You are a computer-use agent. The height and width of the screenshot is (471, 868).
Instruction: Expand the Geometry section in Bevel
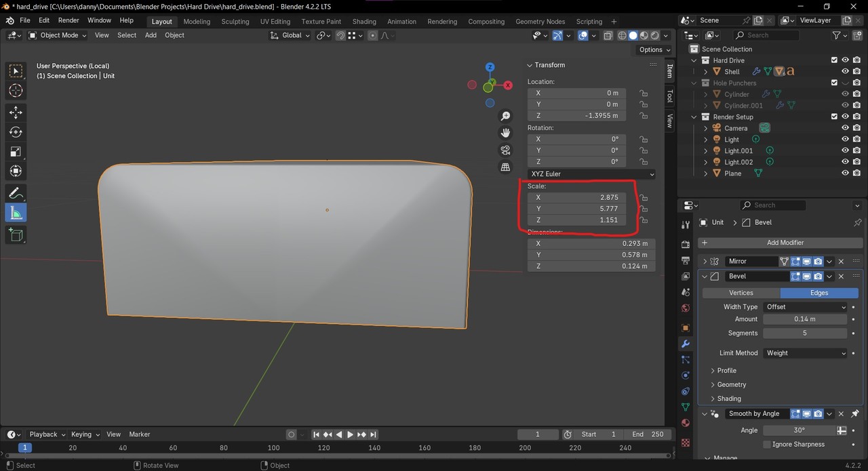731,384
